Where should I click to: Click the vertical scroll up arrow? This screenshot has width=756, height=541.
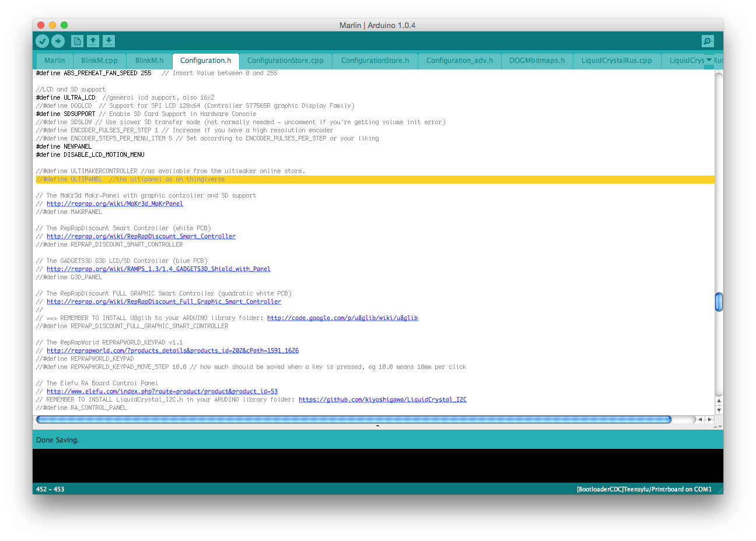coord(719,401)
